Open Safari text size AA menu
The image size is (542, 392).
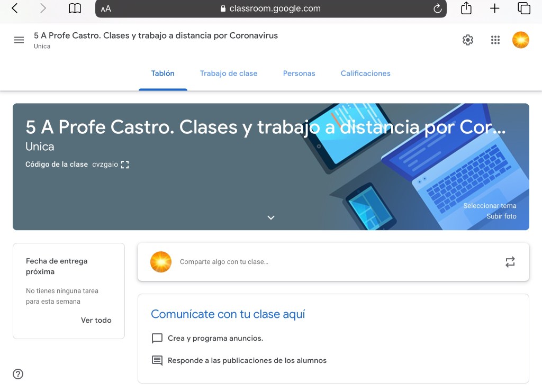(x=106, y=8)
